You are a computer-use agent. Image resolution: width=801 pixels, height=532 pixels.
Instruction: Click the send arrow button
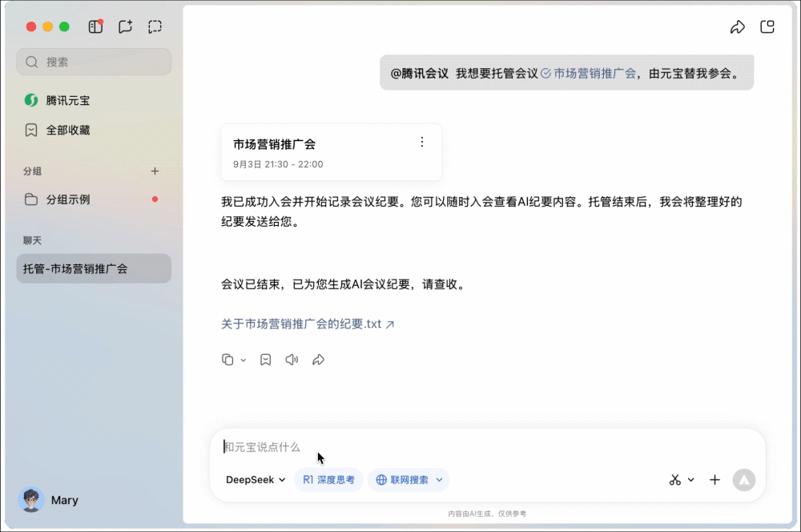pos(743,480)
